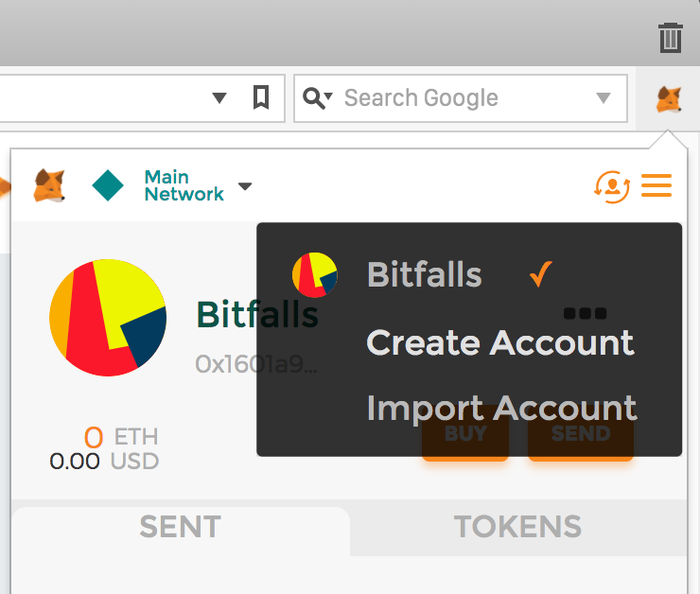The height and width of the screenshot is (594, 700).
Task: Switch to the TOKENS tab
Action: tap(517, 527)
